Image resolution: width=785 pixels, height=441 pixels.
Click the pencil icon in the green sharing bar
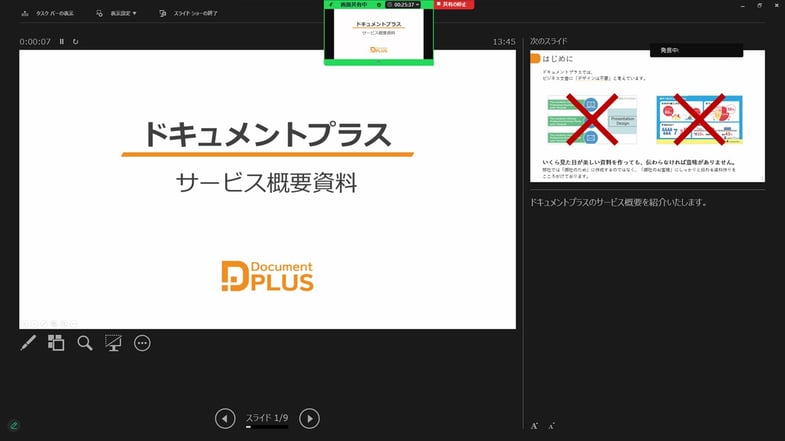point(331,5)
